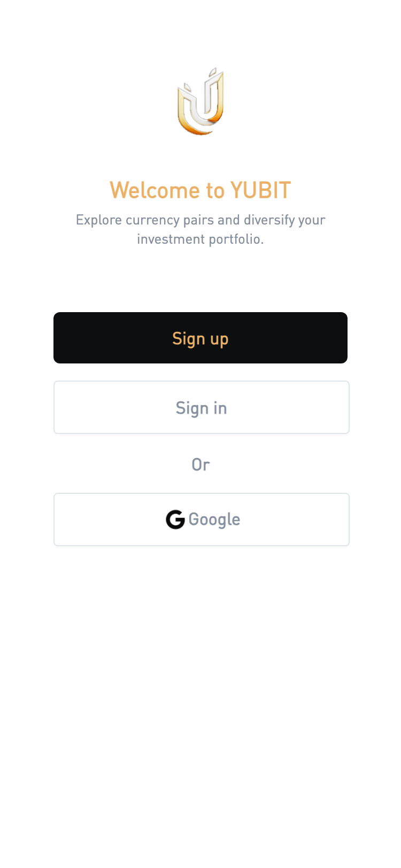
Task: Log in to existing account via Sign in
Action: click(202, 407)
